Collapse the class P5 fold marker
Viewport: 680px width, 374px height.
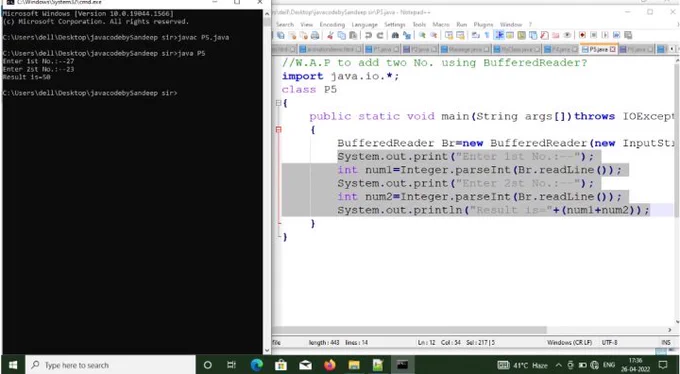(x=278, y=103)
